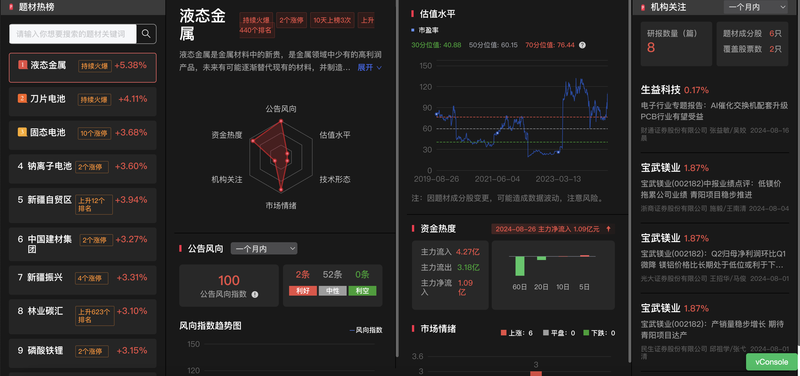Click the 研报数量 8 card
The image size is (800, 376).
pos(676,44)
